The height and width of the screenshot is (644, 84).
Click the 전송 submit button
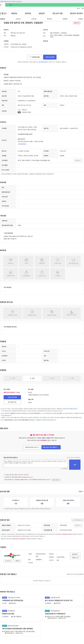pos(75,465)
